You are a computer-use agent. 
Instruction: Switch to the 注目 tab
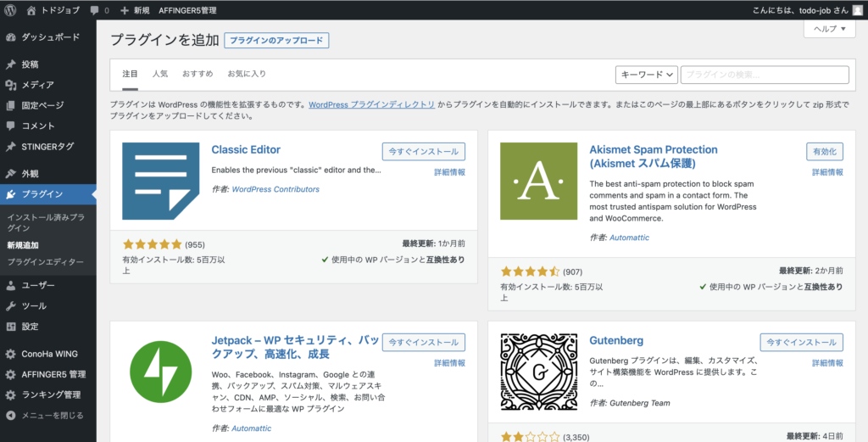click(x=130, y=74)
